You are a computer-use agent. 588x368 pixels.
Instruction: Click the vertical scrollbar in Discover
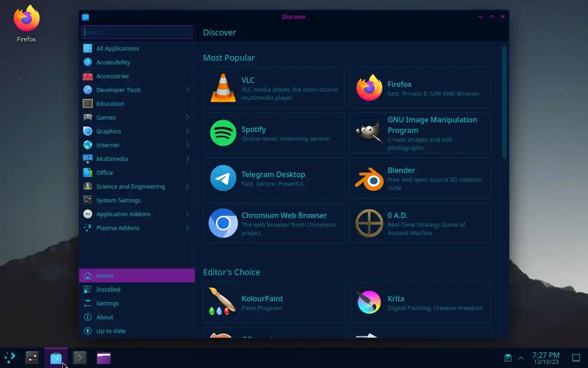point(504,102)
